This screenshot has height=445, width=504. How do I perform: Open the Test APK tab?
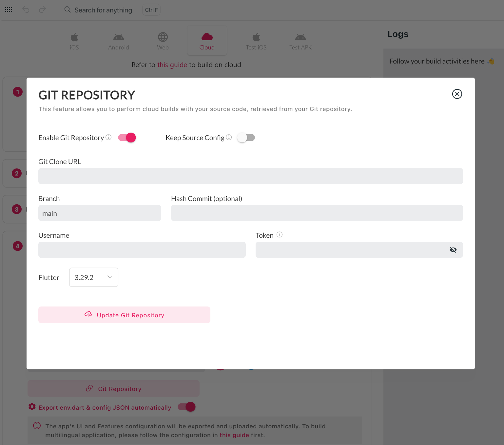pos(300,41)
